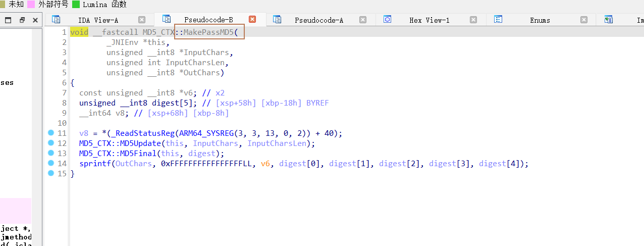Toggle breakpoint dot on line 11
Viewport: 644px width, 246px height.
pyautogui.click(x=50, y=133)
